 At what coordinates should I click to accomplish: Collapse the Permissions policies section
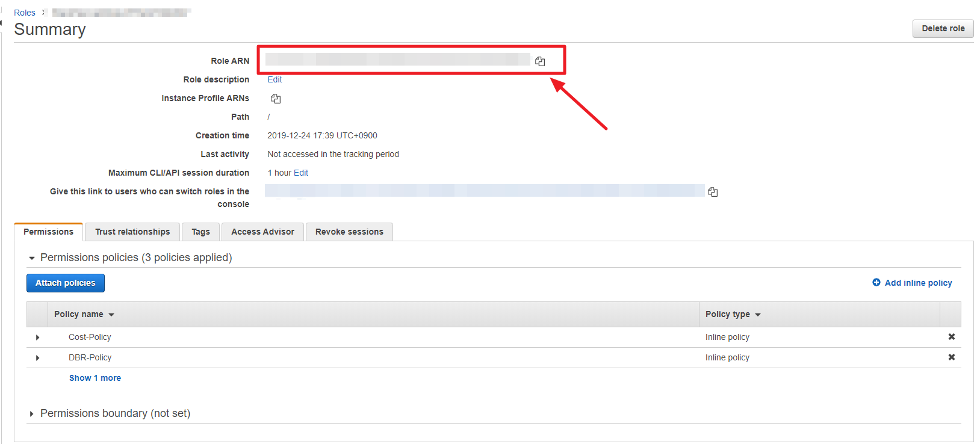coord(32,258)
